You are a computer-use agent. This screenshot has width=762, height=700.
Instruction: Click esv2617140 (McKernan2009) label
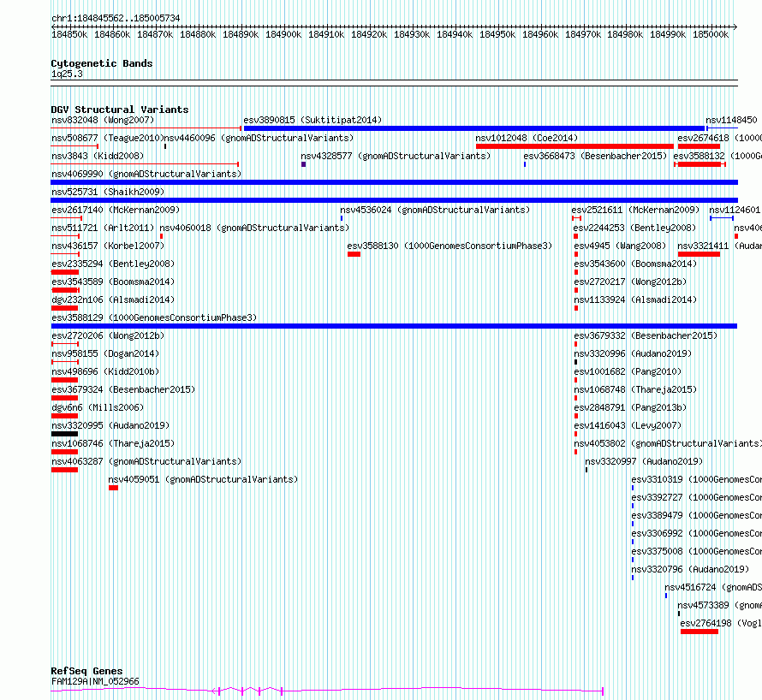116,210
